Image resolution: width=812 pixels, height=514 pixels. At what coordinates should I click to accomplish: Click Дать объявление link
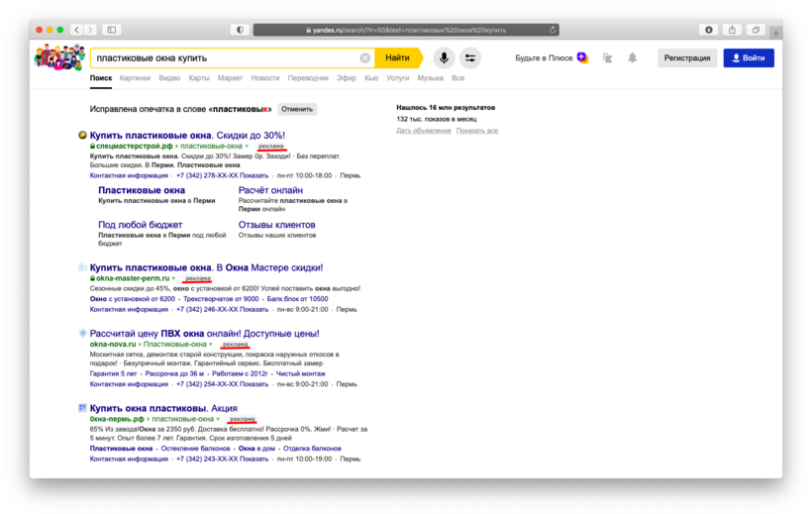click(x=424, y=131)
